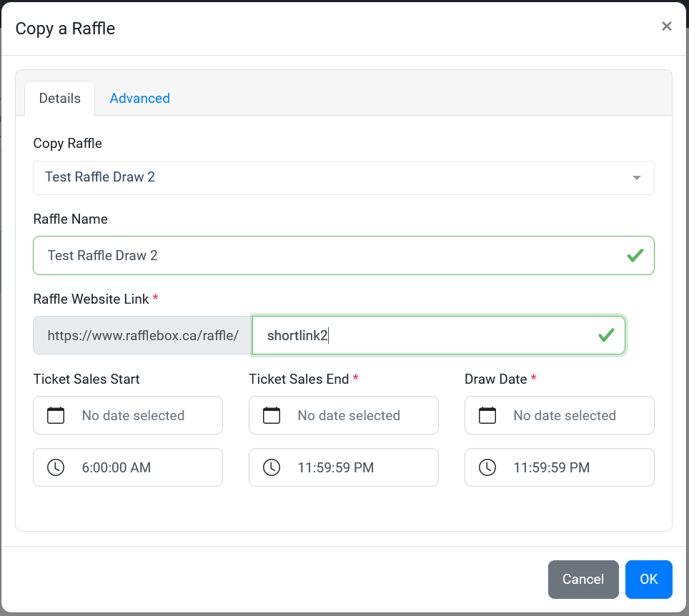Open the Draw Date date picker
The image size is (689, 616).
tap(560, 415)
